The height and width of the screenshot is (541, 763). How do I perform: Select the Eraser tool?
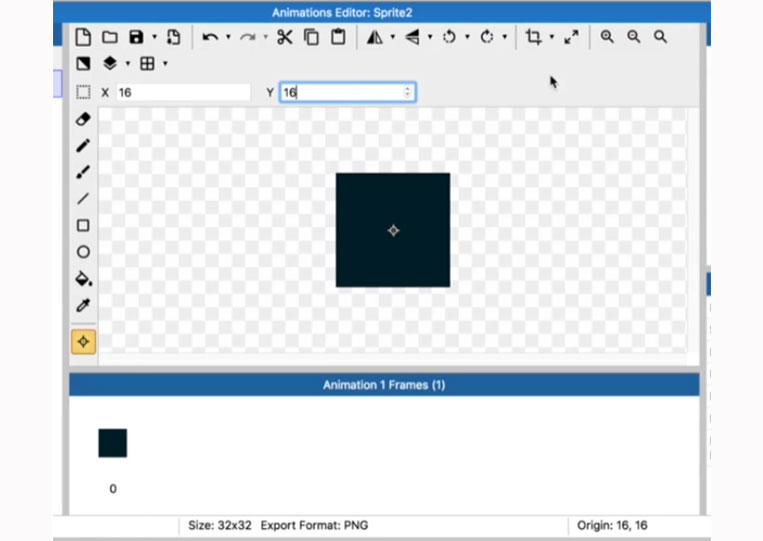83,119
